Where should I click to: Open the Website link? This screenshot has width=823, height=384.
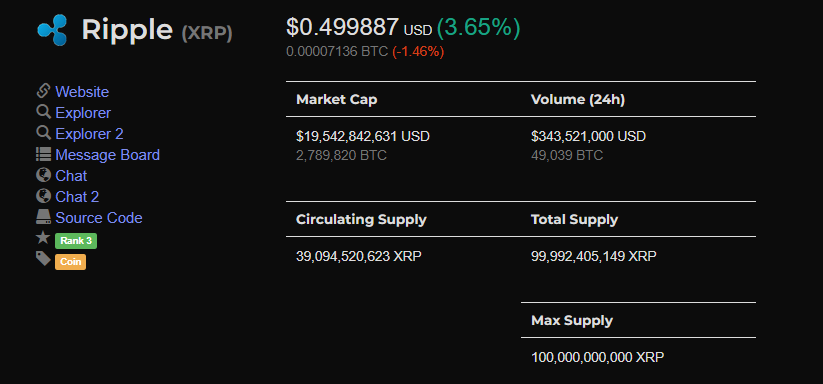[x=82, y=92]
